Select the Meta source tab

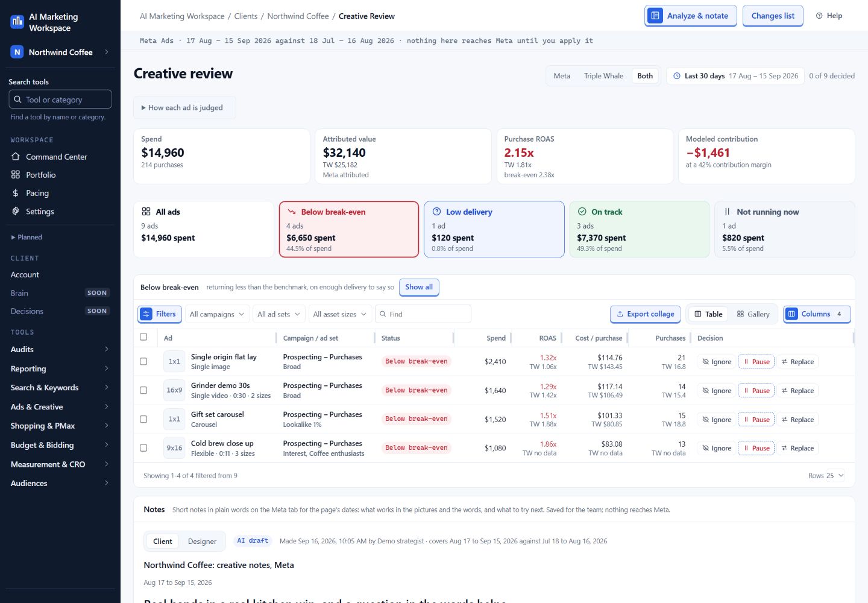tap(562, 76)
